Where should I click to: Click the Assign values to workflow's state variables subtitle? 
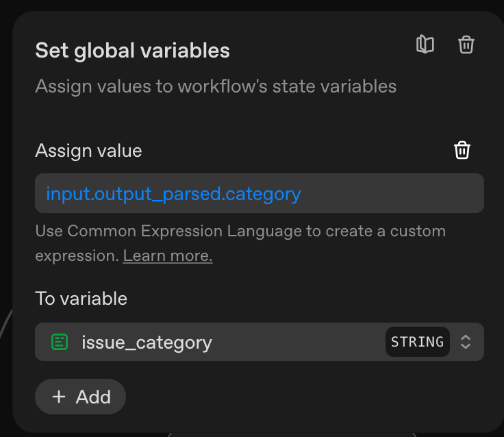tap(216, 86)
